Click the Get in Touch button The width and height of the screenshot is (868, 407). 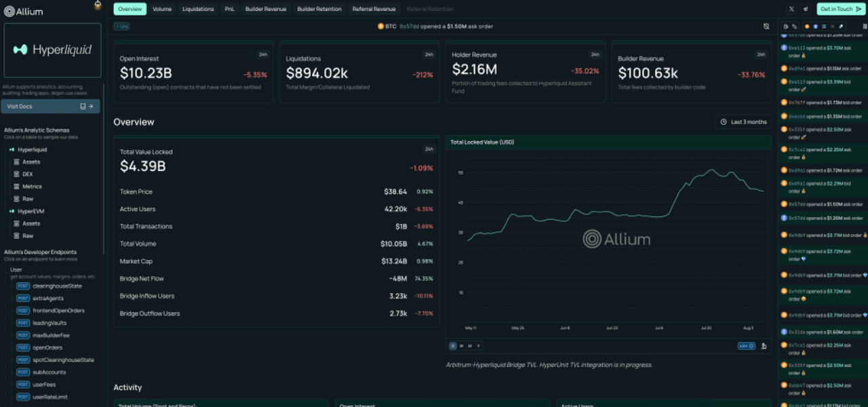(x=841, y=9)
